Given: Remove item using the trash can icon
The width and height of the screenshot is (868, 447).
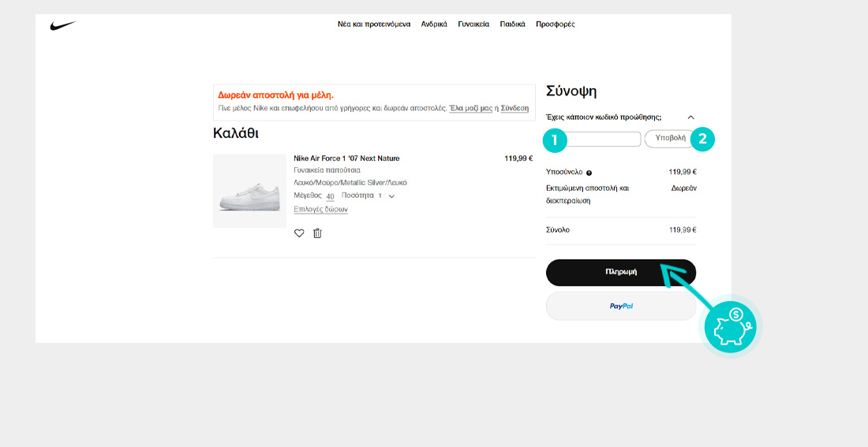Looking at the screenshot, I should click(x=317, y=233).
